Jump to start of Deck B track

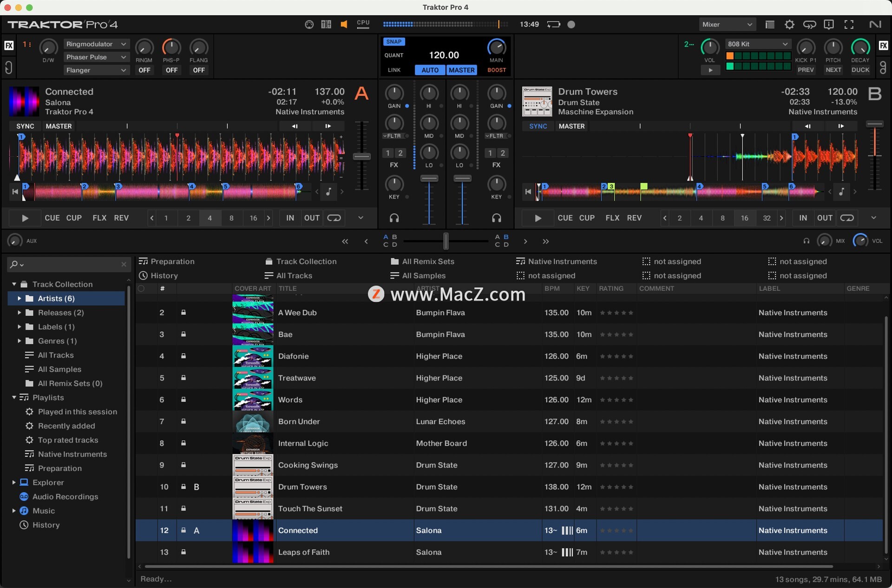528,191
